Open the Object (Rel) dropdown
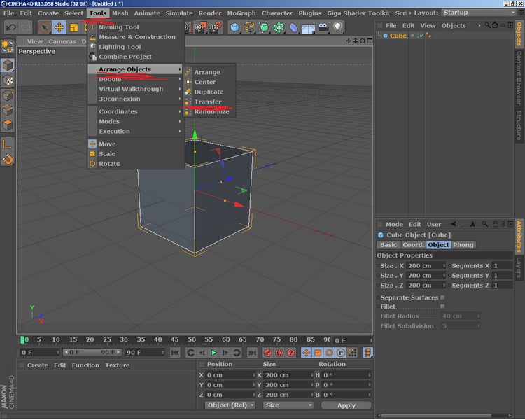This screenshot has height=420, width=525. pyautogui.click(x=231, y=405)
